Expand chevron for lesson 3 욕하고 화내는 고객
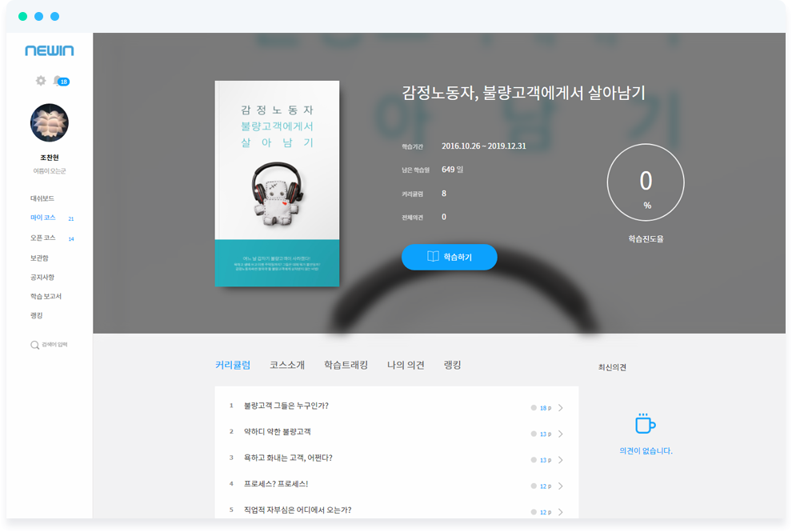 (x=561, y=460)
